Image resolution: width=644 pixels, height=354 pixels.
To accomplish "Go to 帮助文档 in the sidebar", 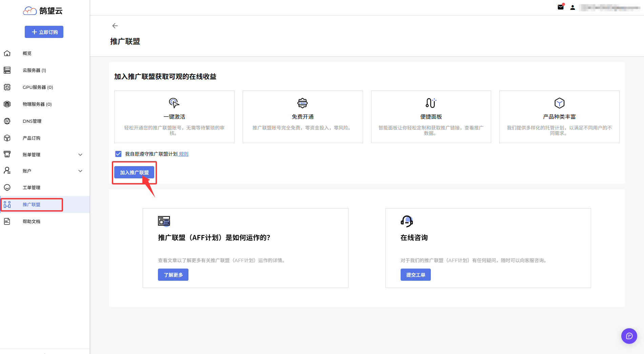I will (31, 221).
